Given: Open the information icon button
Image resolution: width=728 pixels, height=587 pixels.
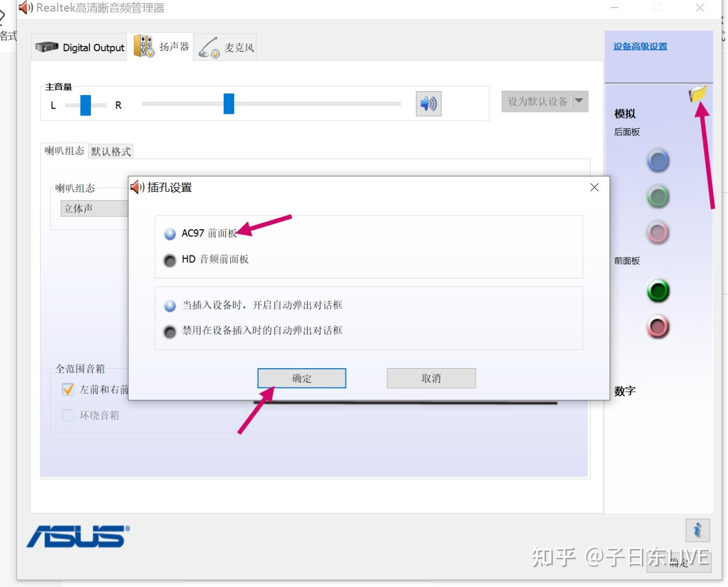Looking at the screenshot, I should [x=698, y=531].
